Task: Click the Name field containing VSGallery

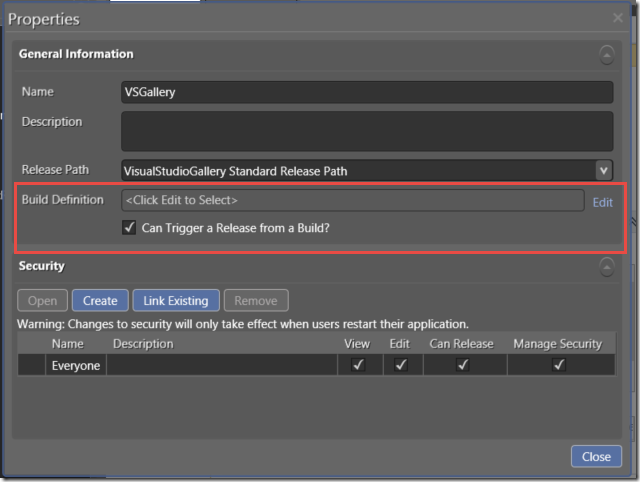Action: coord(367,92)
